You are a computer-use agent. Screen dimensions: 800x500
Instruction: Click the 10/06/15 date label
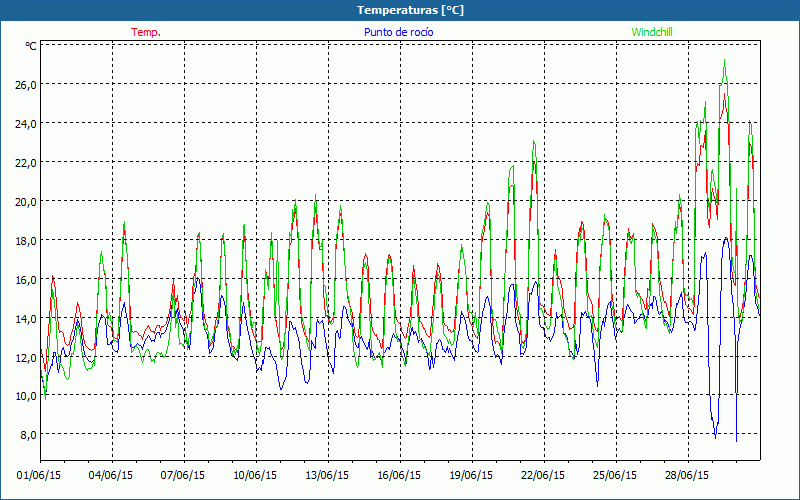[255, 475]
